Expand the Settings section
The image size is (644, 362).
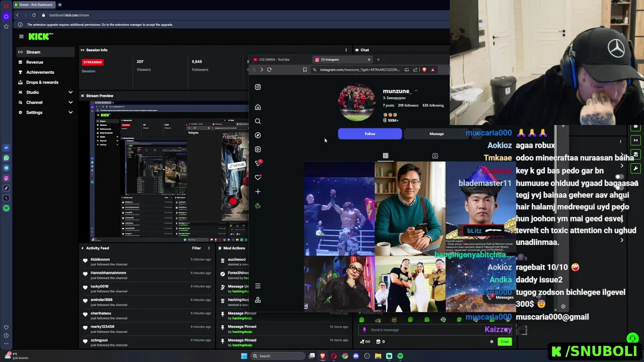pos(45,112)
